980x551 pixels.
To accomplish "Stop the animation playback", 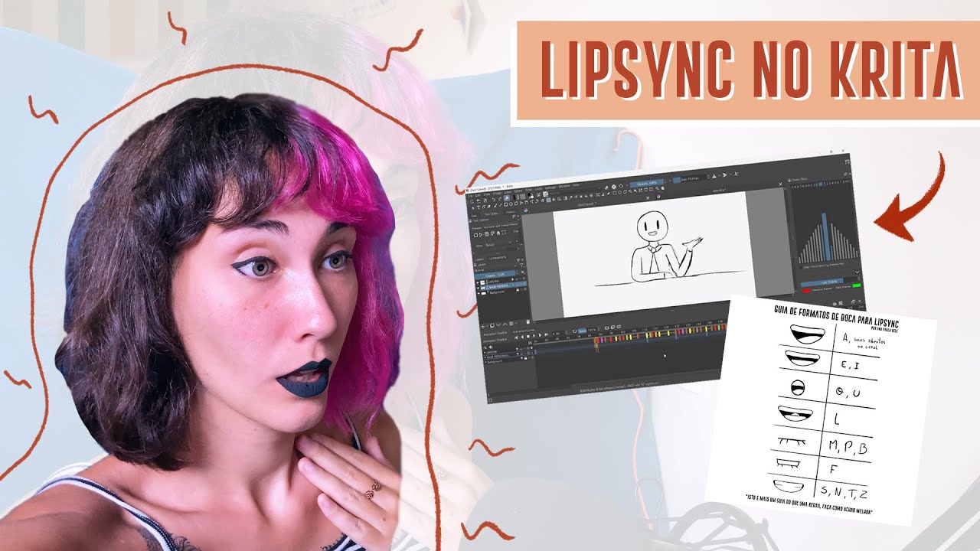I will pos(528,337).
